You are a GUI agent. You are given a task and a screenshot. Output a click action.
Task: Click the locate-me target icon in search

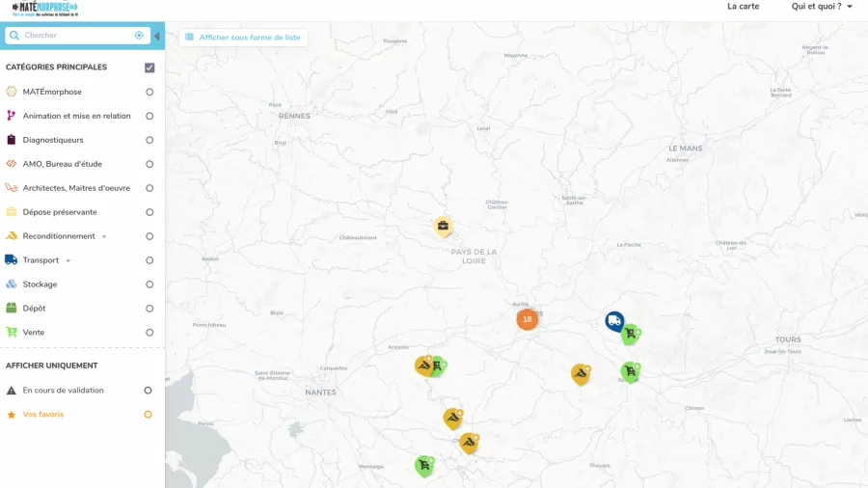(139, 36)
